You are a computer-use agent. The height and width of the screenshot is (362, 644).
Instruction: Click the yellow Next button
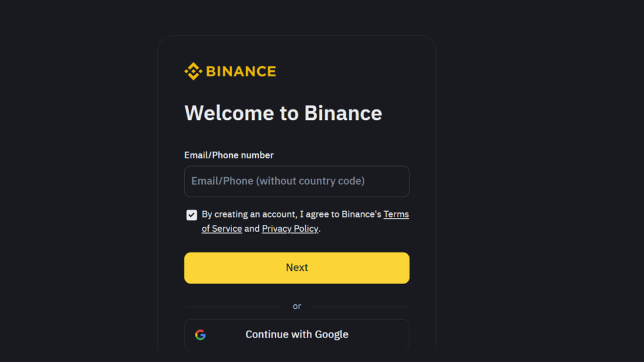(296, 267)
